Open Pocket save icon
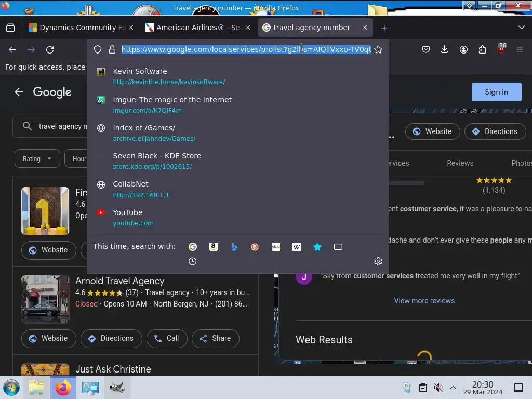532x399 pixels. pyautogui.click(x=426, y=49)
